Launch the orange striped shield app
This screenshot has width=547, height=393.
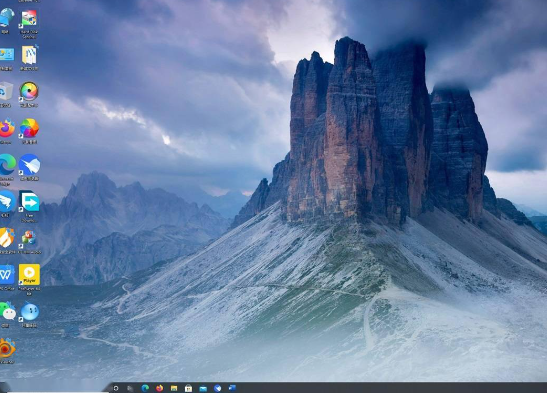coord(7,238)
